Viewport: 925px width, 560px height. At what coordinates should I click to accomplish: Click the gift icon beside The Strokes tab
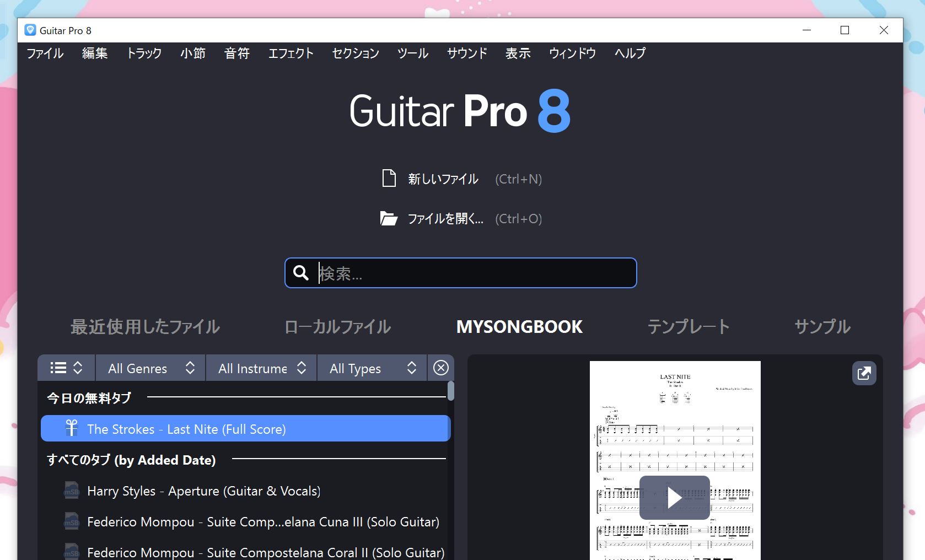pyautogui.click(x=72, y=428)
